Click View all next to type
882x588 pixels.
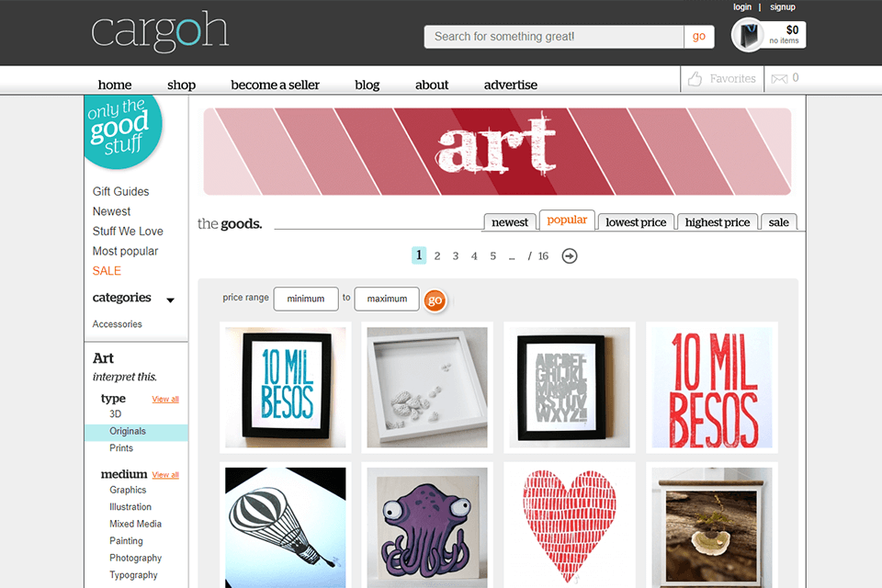[x=165, y=399]
